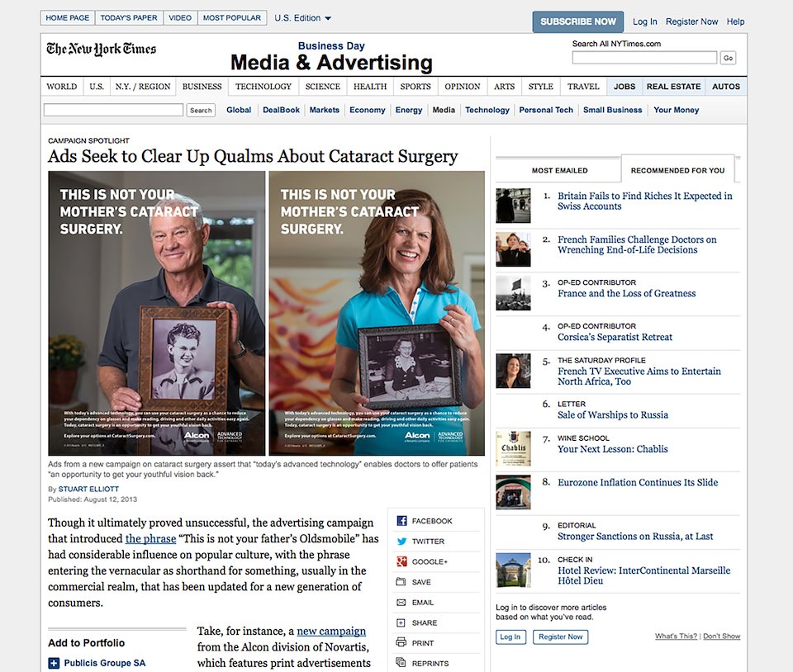Request Reprints via the reprints icon
Screen dimensions: 793x672
(401, 662)
